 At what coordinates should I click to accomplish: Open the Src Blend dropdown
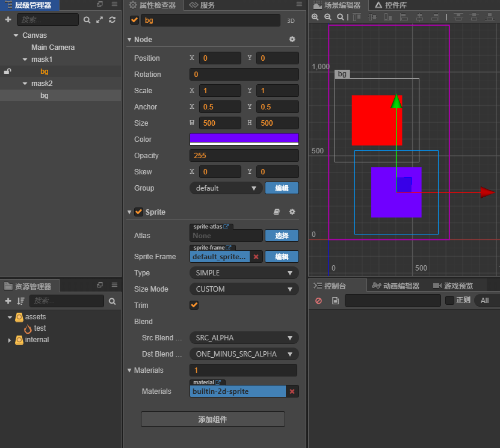244,338
